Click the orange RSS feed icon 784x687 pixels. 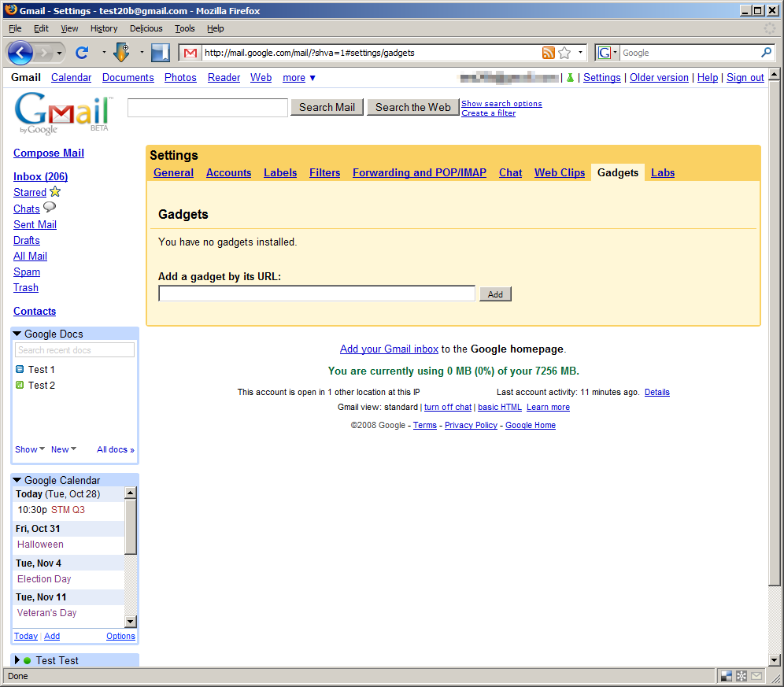tap(549, 53)
